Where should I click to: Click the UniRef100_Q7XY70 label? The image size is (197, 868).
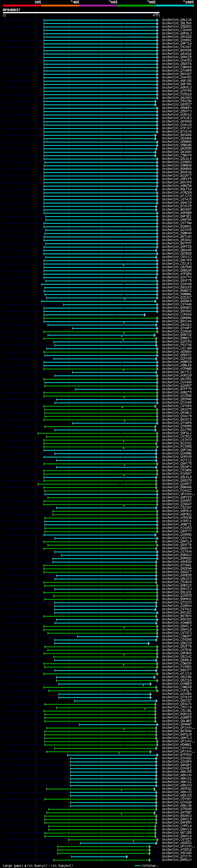click(x=177, y=856)
